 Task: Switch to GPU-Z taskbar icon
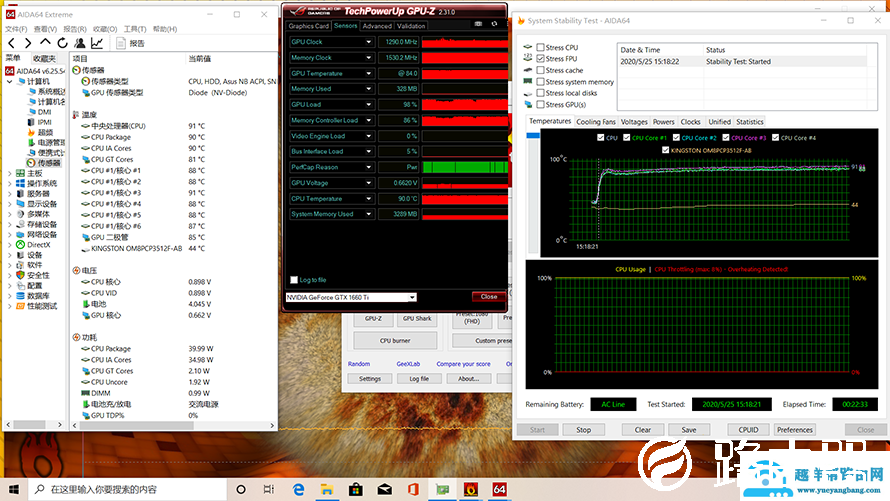tap(442, 489)
